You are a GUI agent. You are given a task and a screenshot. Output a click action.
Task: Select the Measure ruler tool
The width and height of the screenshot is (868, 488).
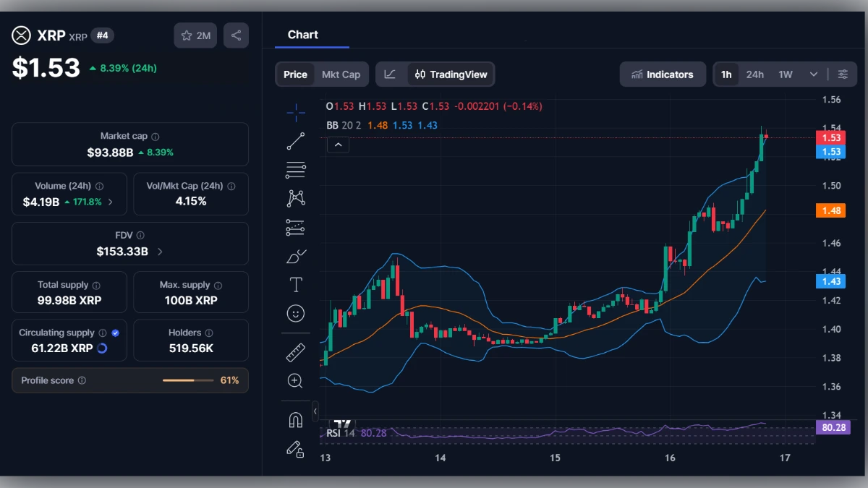[x=295, y=353]
